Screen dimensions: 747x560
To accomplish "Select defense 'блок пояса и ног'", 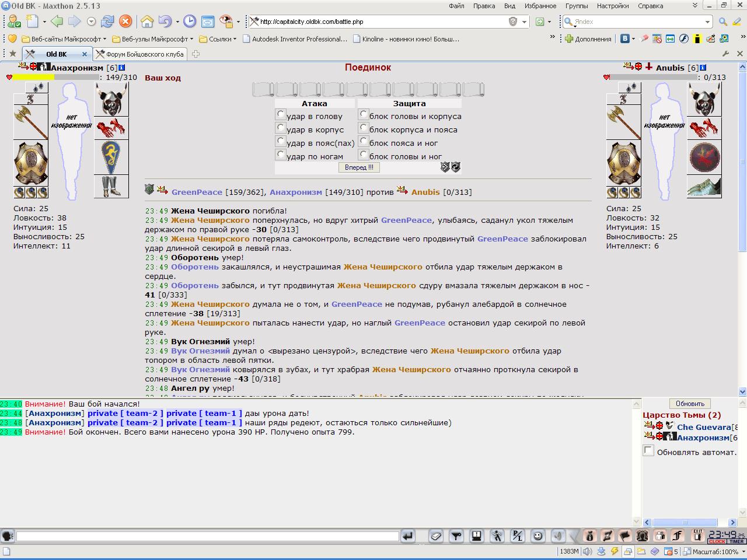I will 364,141.
